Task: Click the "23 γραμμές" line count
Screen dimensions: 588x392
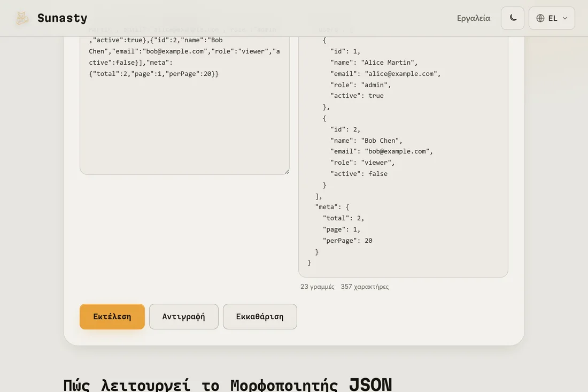Action: (317, 287)
